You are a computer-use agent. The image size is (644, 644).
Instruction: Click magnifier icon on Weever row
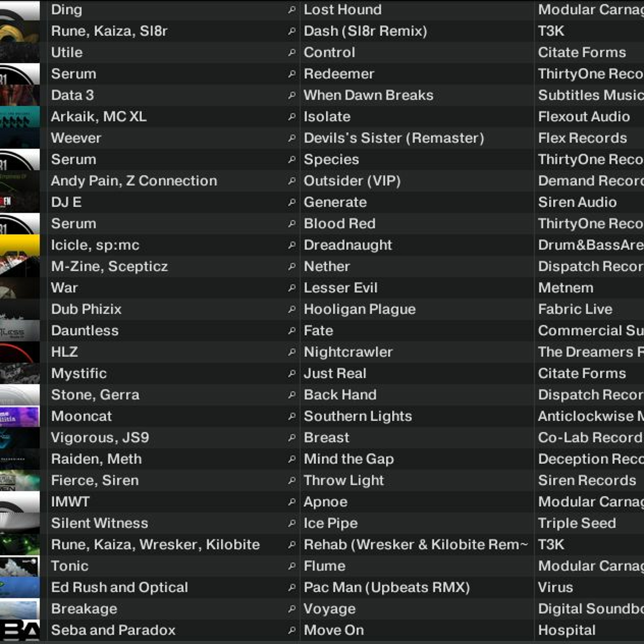(x=292, y=138)
